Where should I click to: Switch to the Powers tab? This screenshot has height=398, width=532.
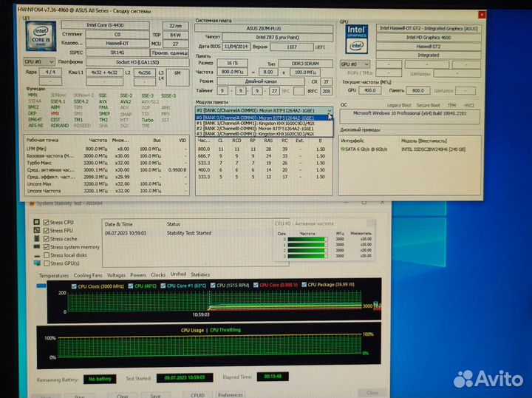pos(138,274)
